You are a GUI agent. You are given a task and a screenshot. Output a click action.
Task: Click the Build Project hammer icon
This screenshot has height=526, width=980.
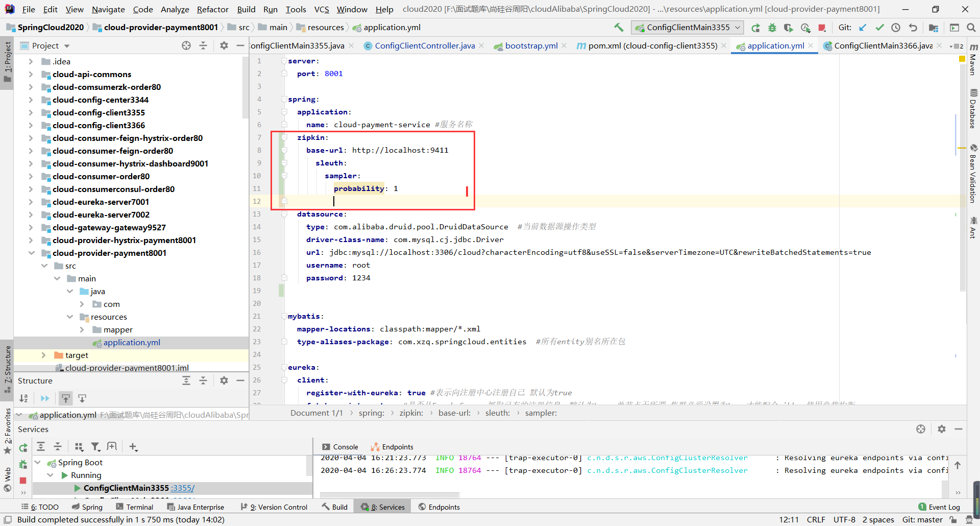pyautogui.click(x=619, y=28)
